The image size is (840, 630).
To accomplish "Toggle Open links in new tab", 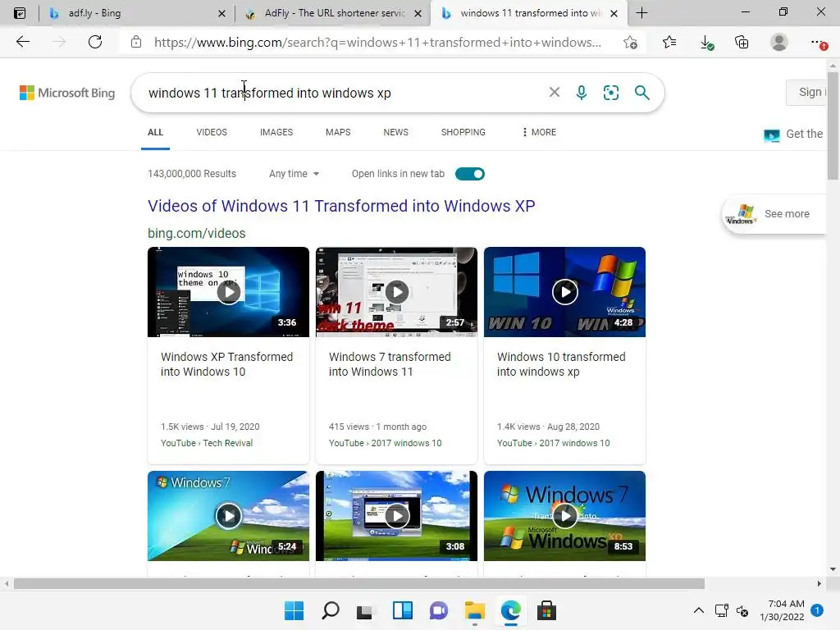I will click(x=470, y=174).
